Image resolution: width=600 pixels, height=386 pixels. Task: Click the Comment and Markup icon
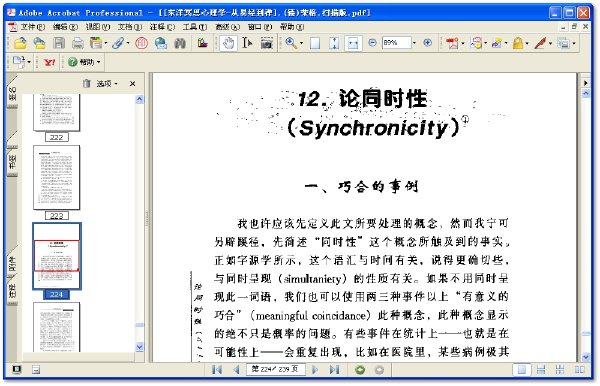[x=476, y=43]
